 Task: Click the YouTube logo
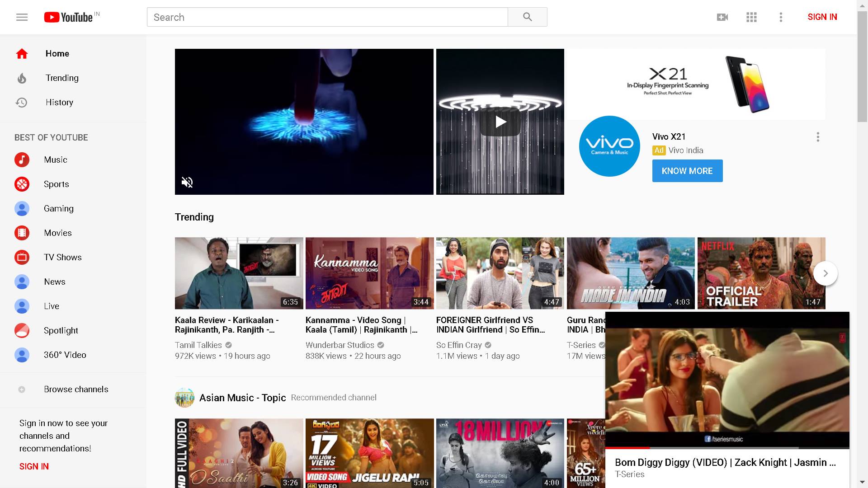(x=69, y=17)
